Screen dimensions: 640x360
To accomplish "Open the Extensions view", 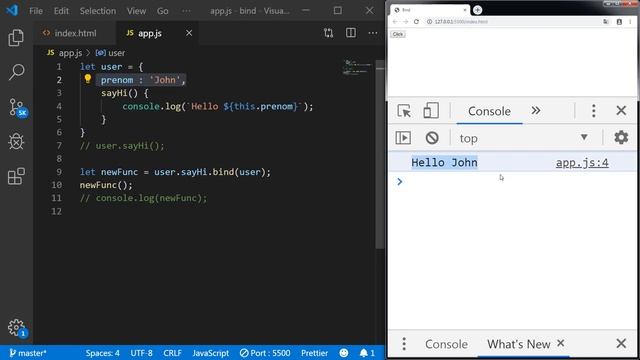I will pos(16,176).
